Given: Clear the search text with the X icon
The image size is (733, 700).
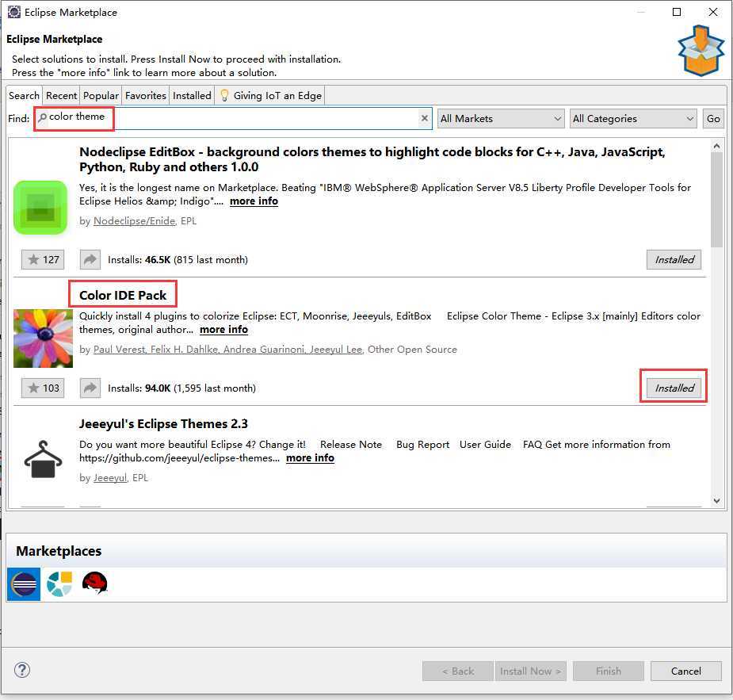Looking at the screenshot, I should tap(425, 118).
